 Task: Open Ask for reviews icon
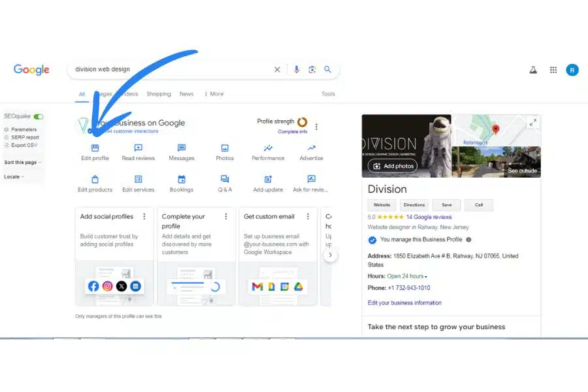[311, 179]
